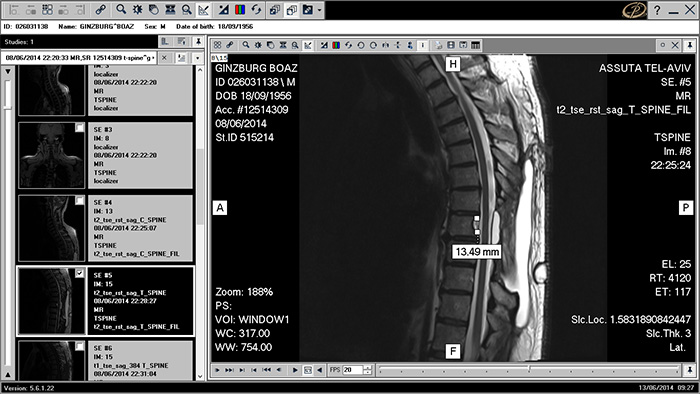The height and width of the screenshot is (394, 700).
Task: Check the SE #4 C_SPINE series checkbox
Action: point(79,201)
